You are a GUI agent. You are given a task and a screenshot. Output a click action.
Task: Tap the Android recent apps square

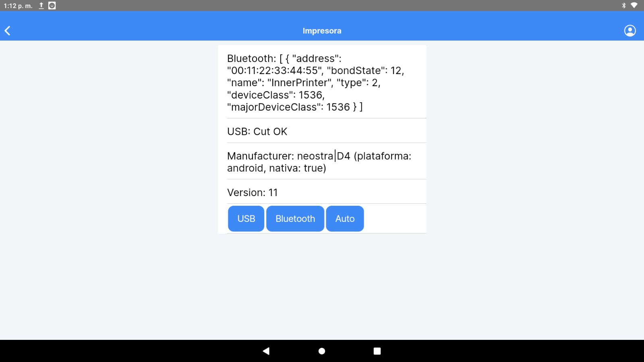tap(377, 351)
